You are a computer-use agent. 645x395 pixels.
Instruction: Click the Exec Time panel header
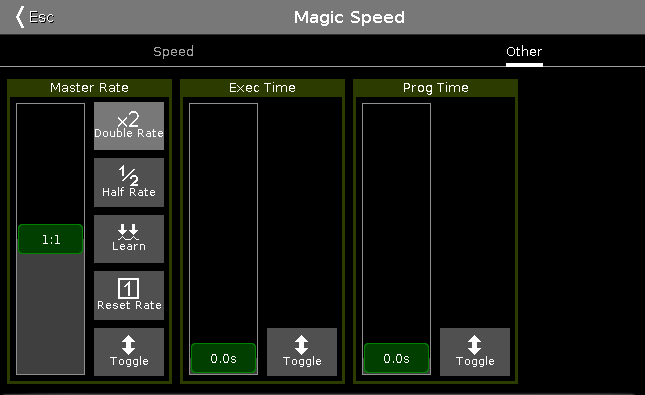[262, 88]
